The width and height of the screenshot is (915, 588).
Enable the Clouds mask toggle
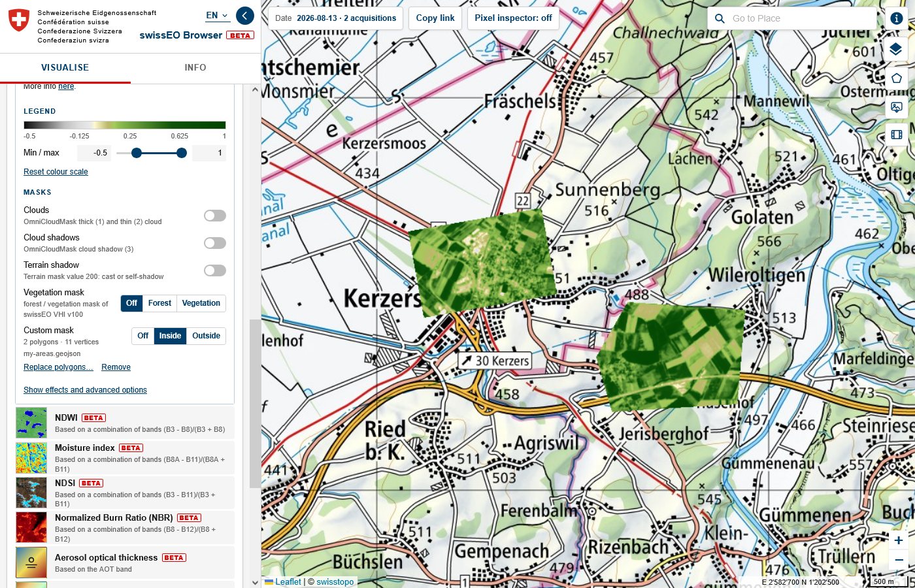215,216
